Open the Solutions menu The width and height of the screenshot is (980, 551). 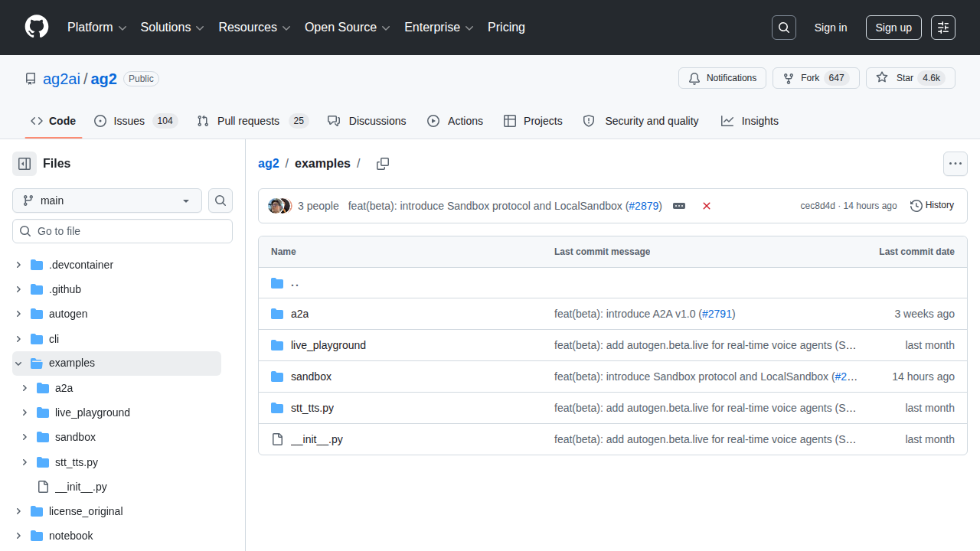tap(172, 28)
